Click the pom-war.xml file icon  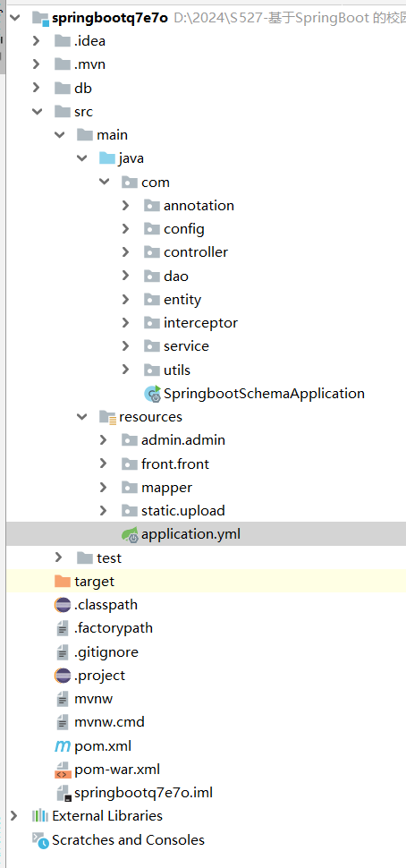point(63,770)
